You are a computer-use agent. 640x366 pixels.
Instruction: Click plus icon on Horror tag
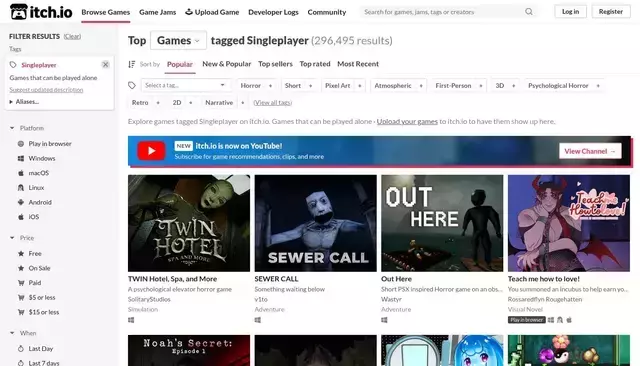tap(270, 86)
